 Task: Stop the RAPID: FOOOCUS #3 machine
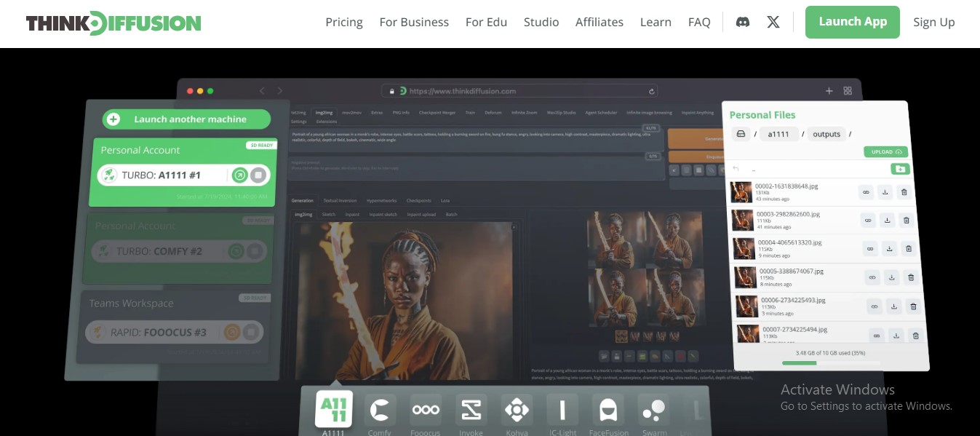pyautogui.click(x=251, y=333)
